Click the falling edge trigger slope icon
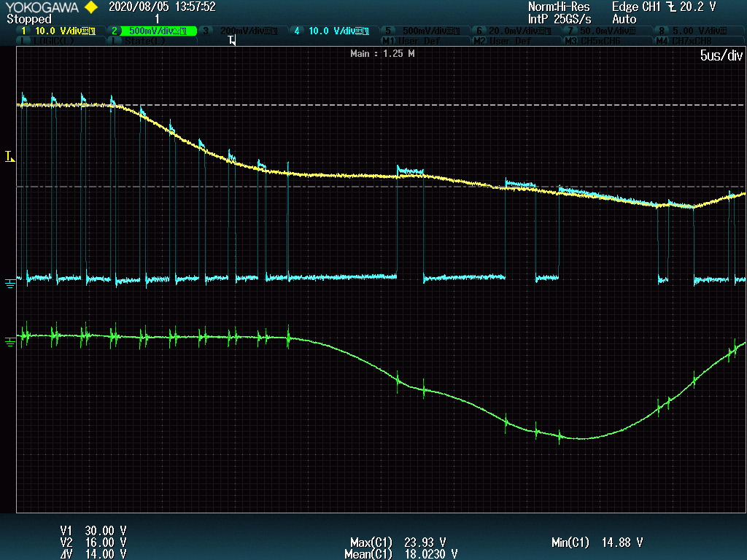The height and width of the screenshot is (560, 747). (x=671, y=7)
